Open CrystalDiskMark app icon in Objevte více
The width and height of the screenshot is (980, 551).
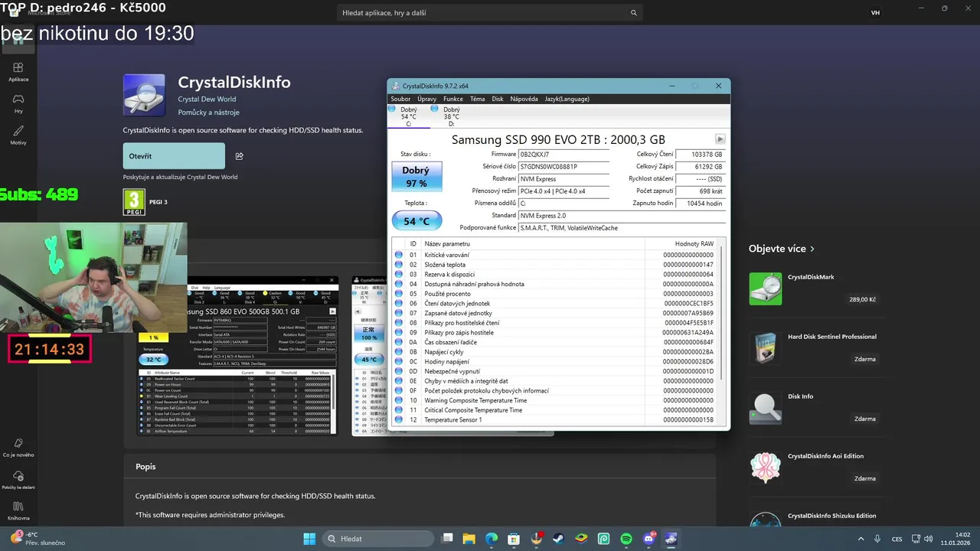point(765,289)
